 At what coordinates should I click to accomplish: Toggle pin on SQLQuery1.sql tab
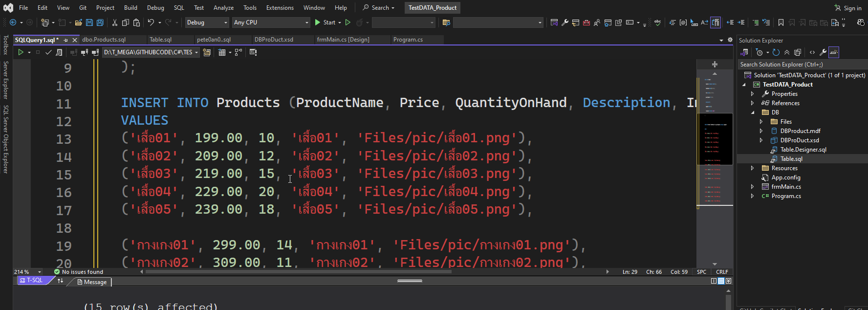[65, 40]
